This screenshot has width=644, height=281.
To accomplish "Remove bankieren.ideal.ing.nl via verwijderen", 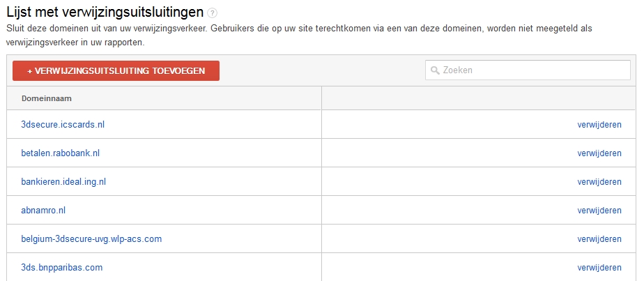I will (599, 181).
